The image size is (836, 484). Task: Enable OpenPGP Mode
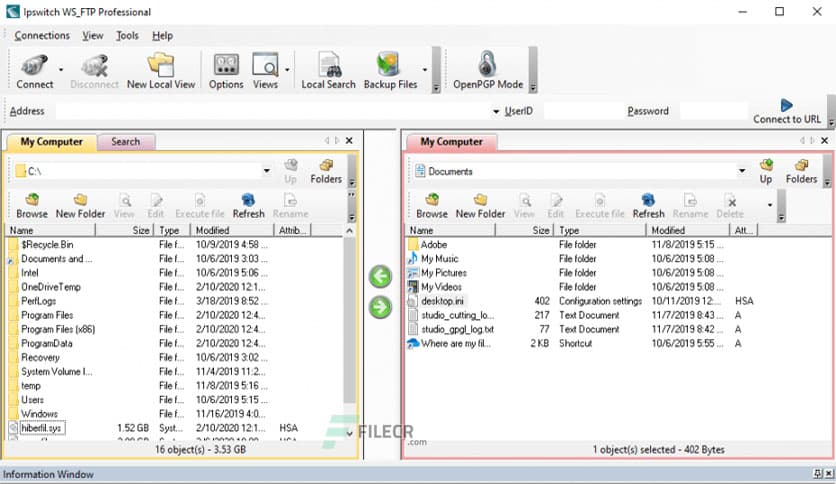488,71
